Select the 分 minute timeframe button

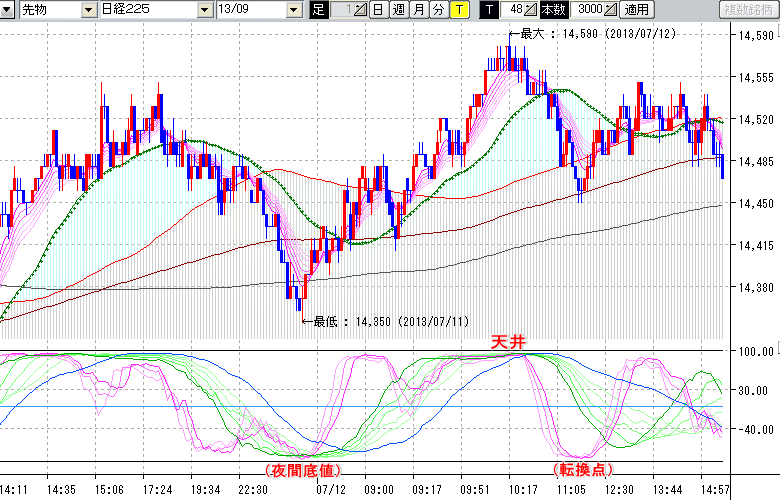point(438,10)
